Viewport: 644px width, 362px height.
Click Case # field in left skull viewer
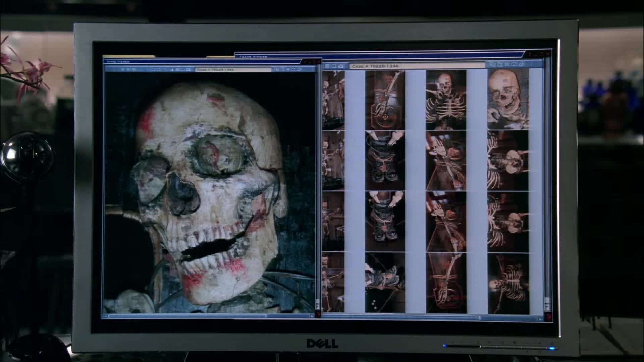coord(233,70)
